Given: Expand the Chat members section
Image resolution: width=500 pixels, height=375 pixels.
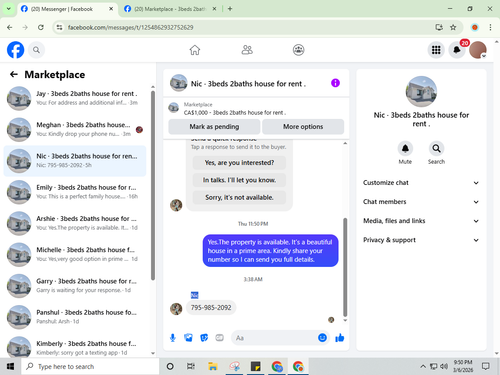Looking at the screenshot, I should (421, 202).
